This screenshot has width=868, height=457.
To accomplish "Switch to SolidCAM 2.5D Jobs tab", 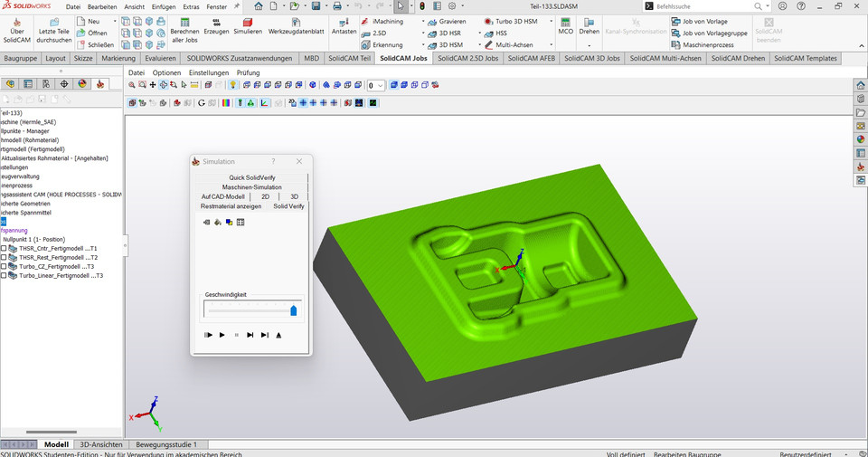I will click(467, 58).
